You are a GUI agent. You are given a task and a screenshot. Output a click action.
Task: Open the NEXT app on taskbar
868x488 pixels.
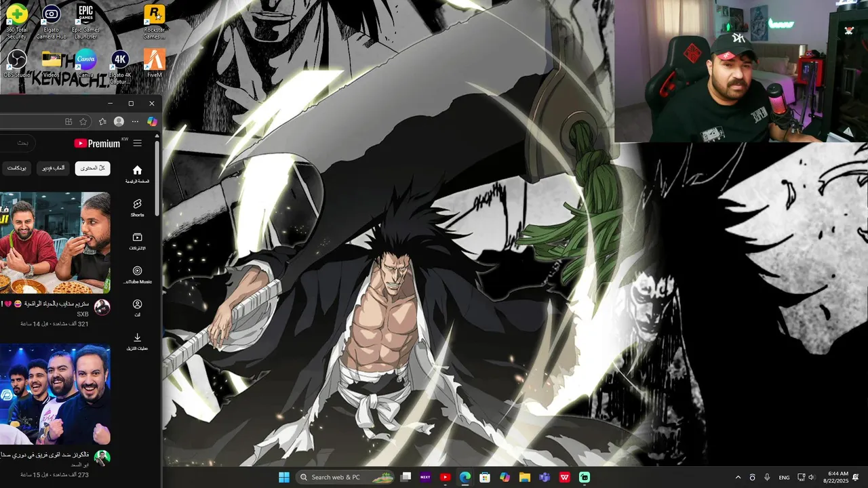(x=425, y=477)
